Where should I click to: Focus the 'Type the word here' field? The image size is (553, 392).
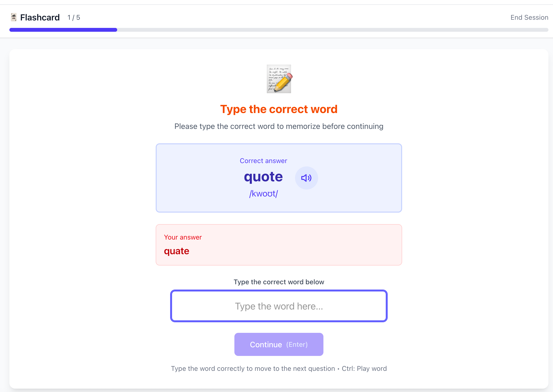pyautogui.click(x=279, y=306)
